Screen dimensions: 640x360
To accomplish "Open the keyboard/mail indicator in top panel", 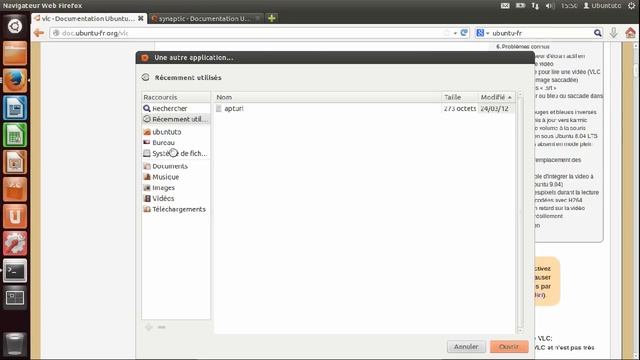I will coord(505,6).
